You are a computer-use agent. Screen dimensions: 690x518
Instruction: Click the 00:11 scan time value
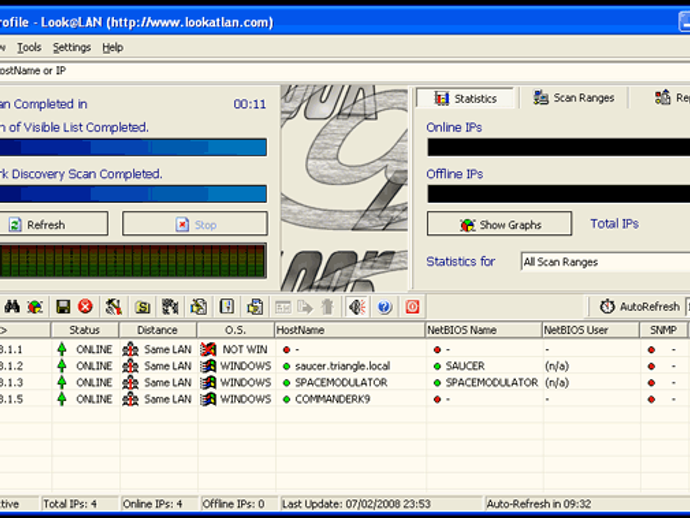(250, 104)
